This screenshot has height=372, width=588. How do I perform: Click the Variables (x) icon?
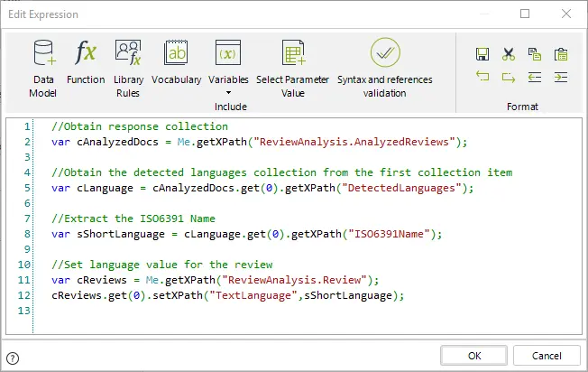tap(228, 52)
